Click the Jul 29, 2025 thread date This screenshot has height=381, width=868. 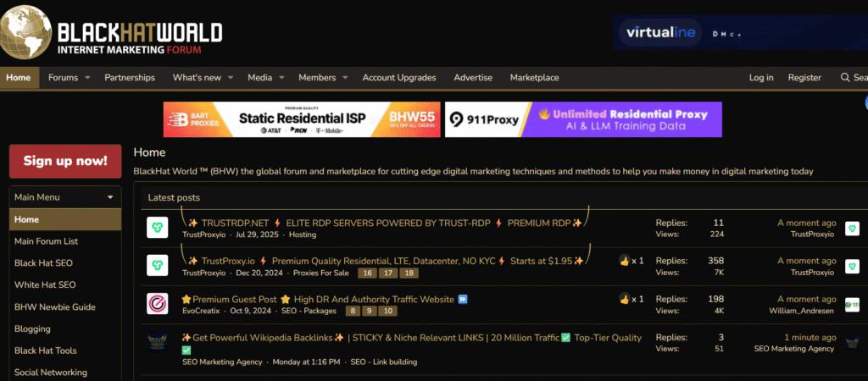[257, 235]
